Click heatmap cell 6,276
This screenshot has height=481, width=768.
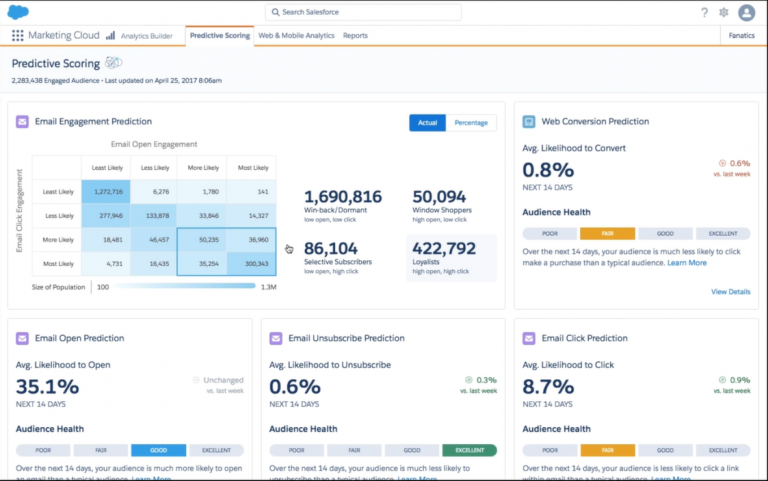coord(154,192)
